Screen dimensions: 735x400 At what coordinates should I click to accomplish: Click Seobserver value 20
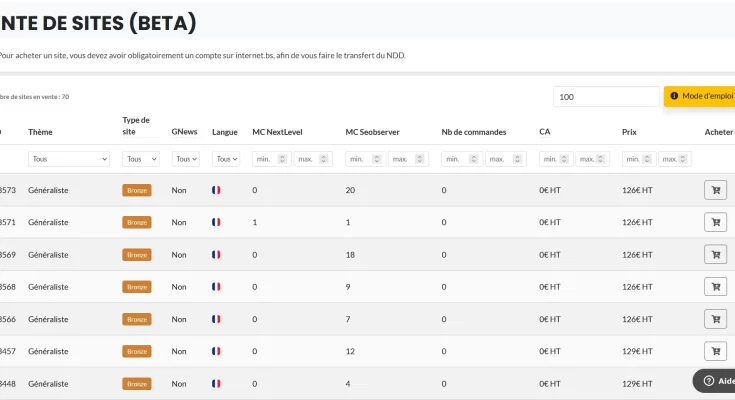pos(350,190)
